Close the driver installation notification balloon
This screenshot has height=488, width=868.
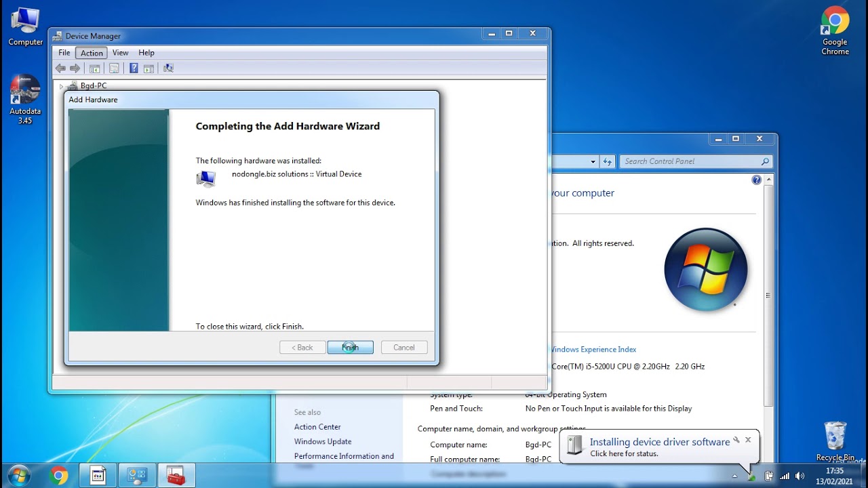coord(748,439)
